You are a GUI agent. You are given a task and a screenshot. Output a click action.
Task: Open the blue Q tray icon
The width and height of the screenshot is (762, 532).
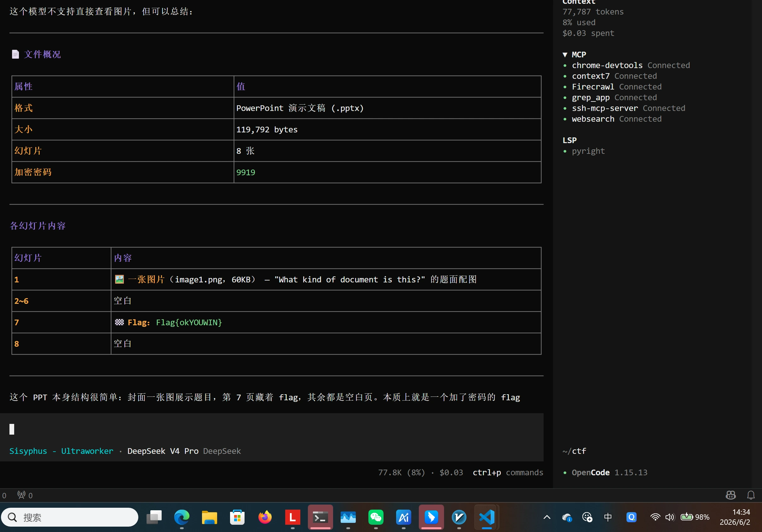pos(631,517)
